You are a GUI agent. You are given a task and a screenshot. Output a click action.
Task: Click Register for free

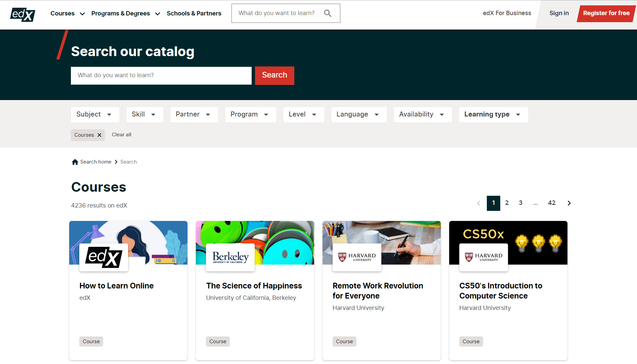click(606, 13)
